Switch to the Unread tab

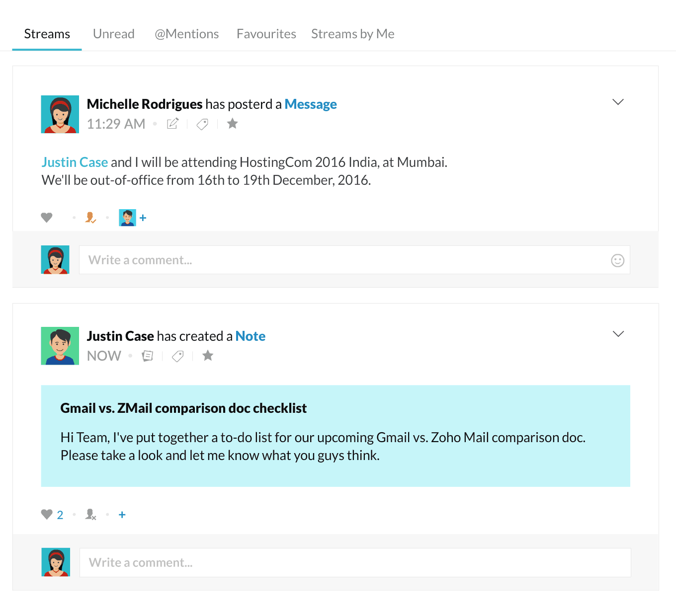114,34
